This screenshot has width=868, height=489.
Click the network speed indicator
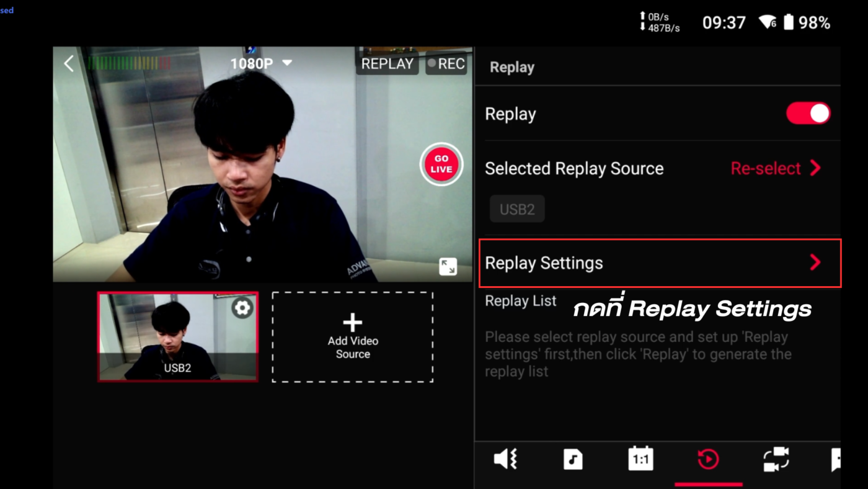pyautogui.click(x=660, y=23)
